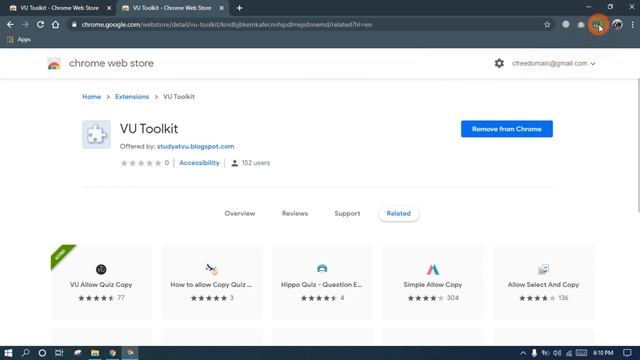Select the second VU Toolkit browser tab

tap(171, 8)
